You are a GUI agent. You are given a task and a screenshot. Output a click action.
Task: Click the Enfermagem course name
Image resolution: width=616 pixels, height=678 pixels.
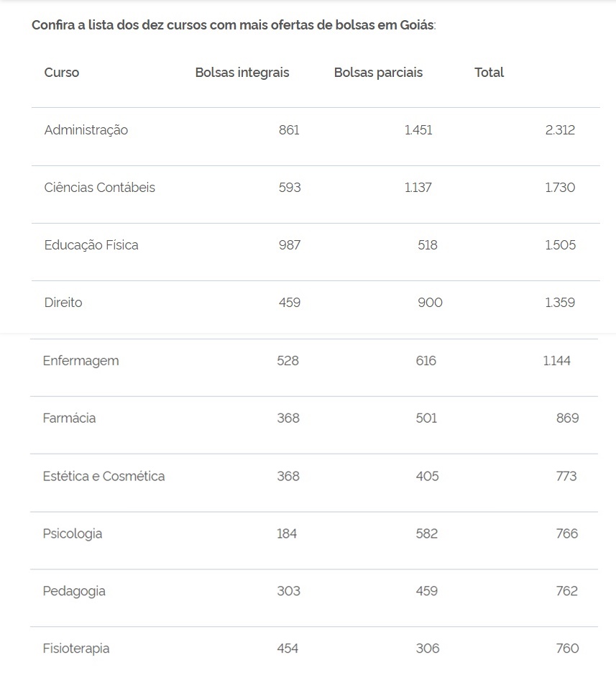point(81,361)
